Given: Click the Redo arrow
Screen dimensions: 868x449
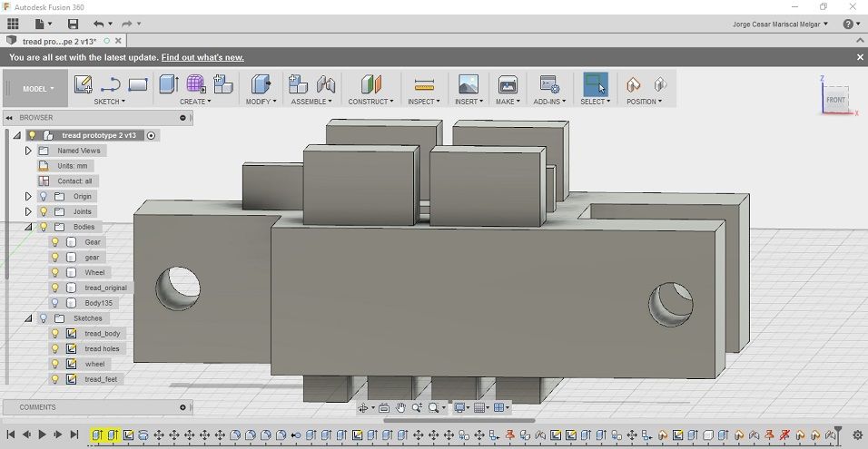Looking at the screenshot, I should point(127,24).
